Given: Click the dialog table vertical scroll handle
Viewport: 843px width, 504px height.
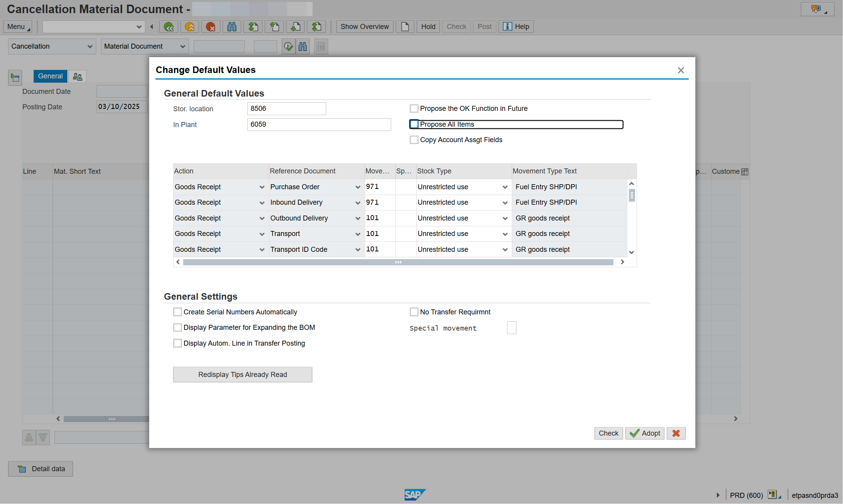Looking at the screenshot, I should click(632, 195).
